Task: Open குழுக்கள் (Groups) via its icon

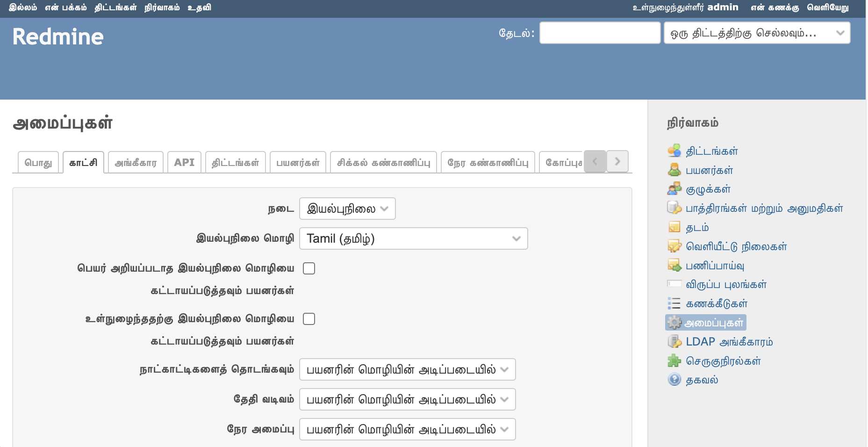Action: coord(674,189)
